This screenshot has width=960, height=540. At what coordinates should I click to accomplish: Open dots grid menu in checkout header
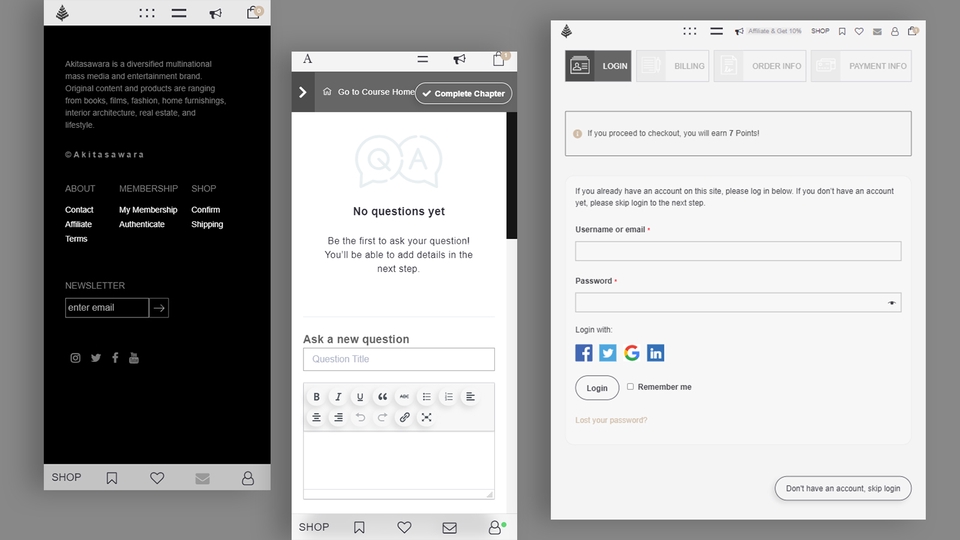[x=690, y=31]
